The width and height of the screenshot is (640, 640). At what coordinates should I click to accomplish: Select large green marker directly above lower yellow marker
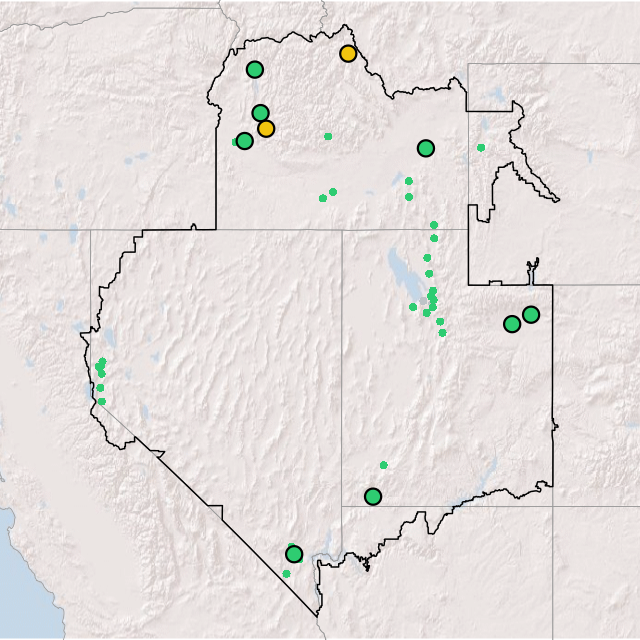coord(260,113)
